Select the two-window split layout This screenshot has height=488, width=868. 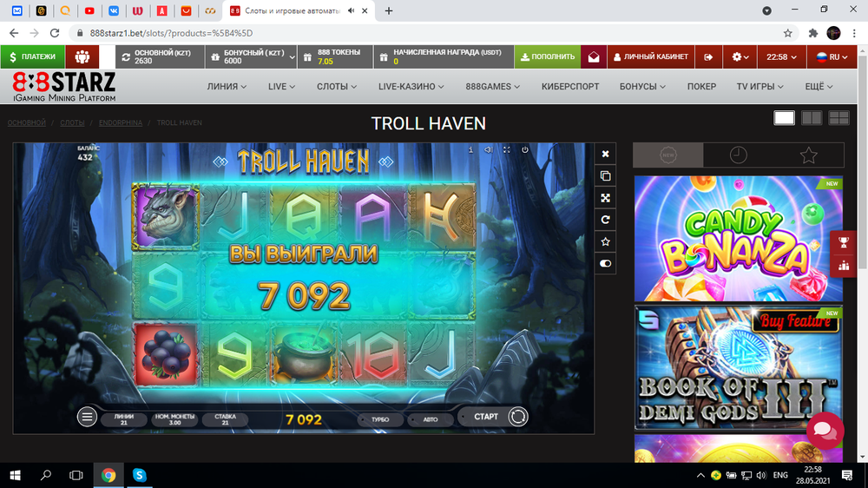coord(812,118)
